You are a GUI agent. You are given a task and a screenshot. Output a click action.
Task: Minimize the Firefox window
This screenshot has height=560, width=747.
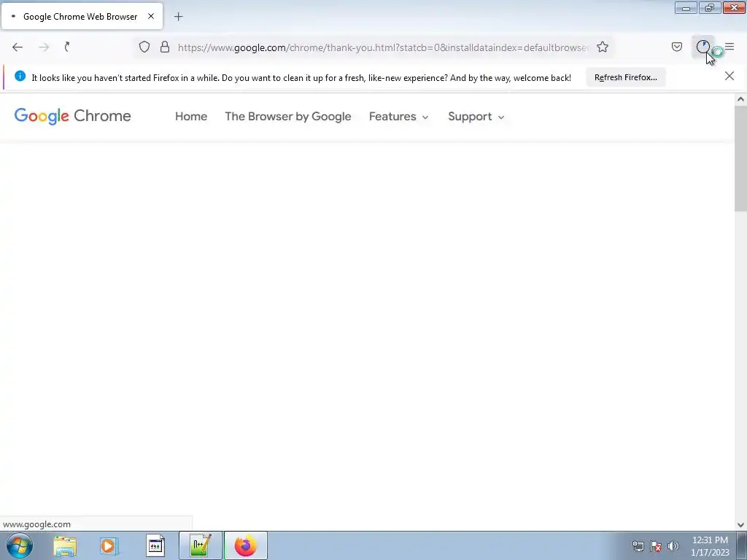pyautogui.click(x=686, y=8)
